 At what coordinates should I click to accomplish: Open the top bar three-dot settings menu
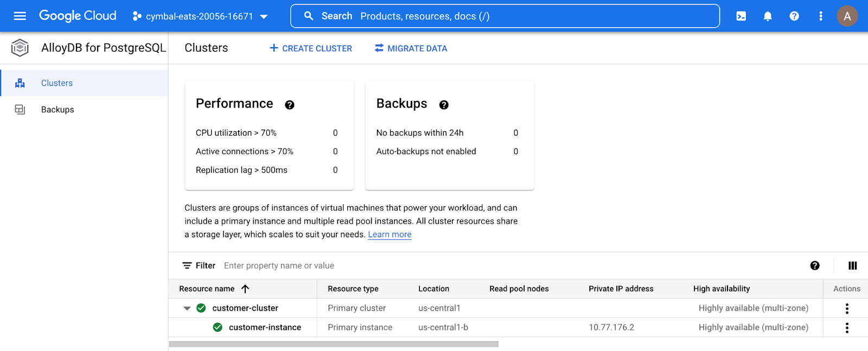click(x=821, y=16)
